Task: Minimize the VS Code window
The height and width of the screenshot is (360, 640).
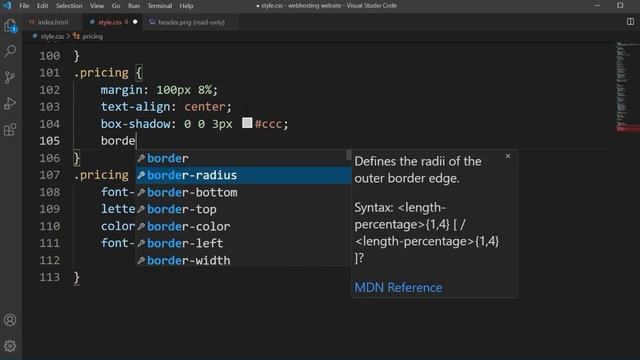Action: pos(598,6)
